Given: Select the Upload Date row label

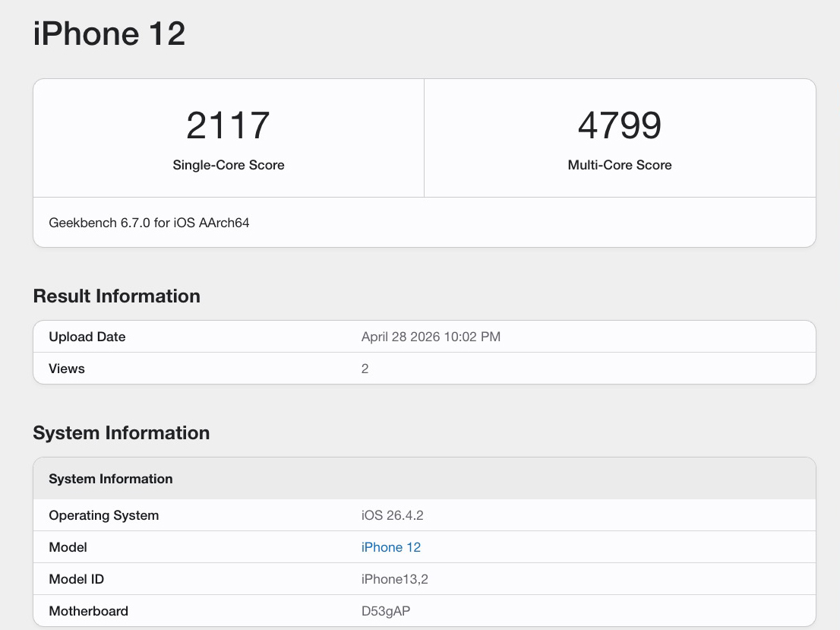Looking at the screenshot, I should (x=87, y=337).
